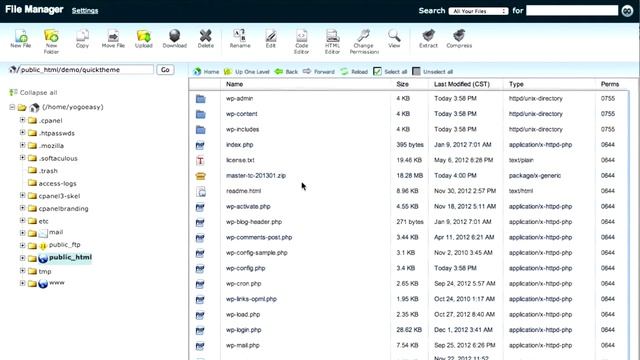Screen dimensions: 640x360
Task: Click the View magnifier icon
Action: [394, 39]
